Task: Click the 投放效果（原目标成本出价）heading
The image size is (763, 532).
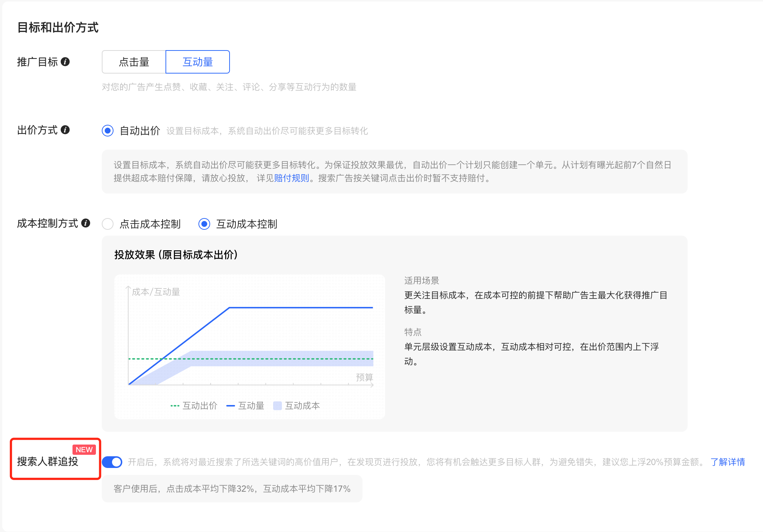Action: [x=176, y=255]
